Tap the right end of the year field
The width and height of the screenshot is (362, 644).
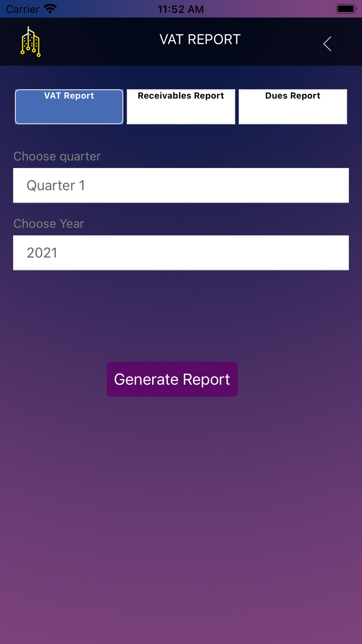[333, 253]
